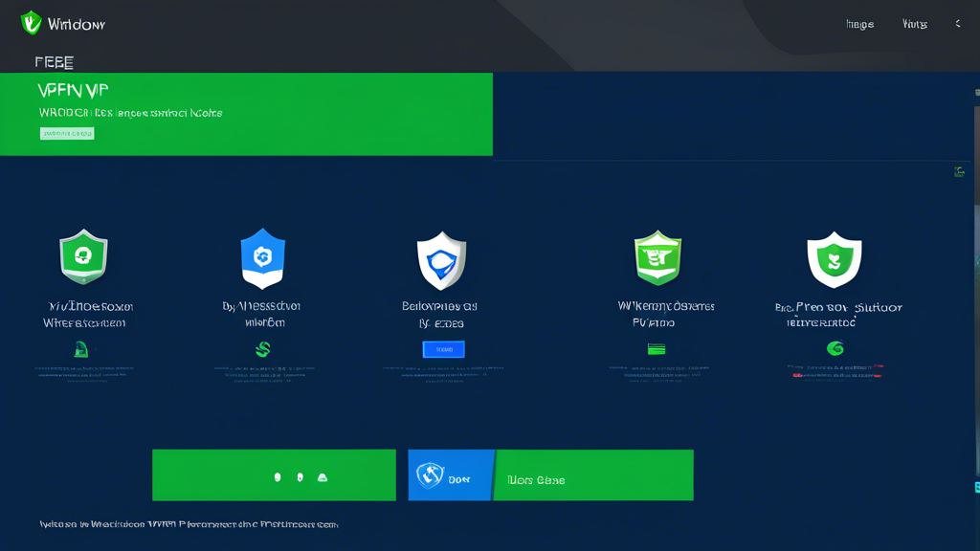980x551 pixels.
Task: Click the green card icon under fourth shield
Action: coord(657,349)
